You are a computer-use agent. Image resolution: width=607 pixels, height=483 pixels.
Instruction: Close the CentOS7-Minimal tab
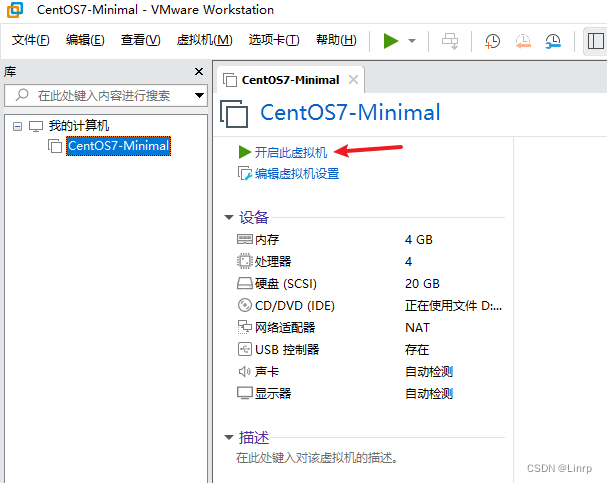tap(353, 80)
